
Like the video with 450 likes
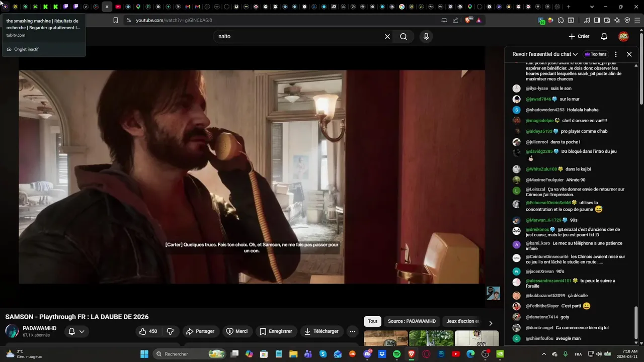pos(148,331)
